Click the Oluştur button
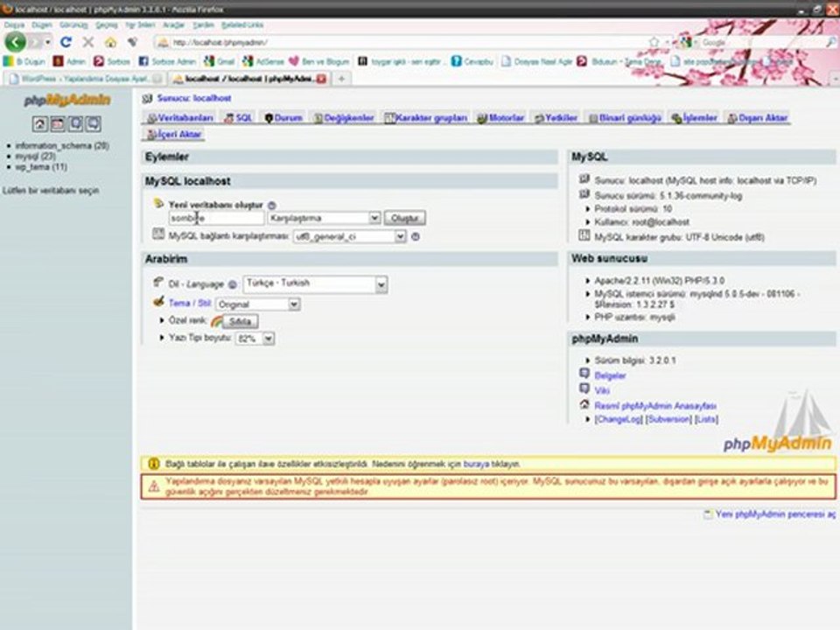The height and width of the screenshot is (630, 840). (x=404, y=218)
